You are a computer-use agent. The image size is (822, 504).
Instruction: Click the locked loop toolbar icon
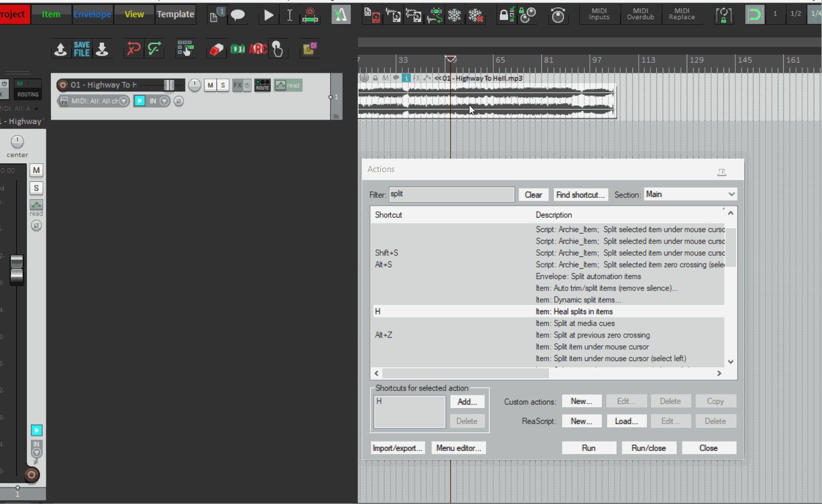click(724, 15)
